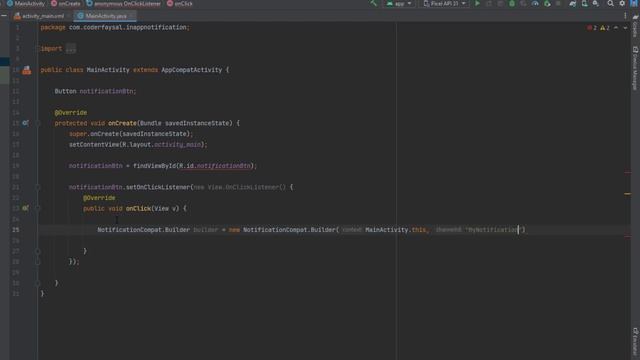Click the findViewById call
Image resolution: width=640 pixels, height=360 pixels.
pyautogui.click(x=154, y=166)
